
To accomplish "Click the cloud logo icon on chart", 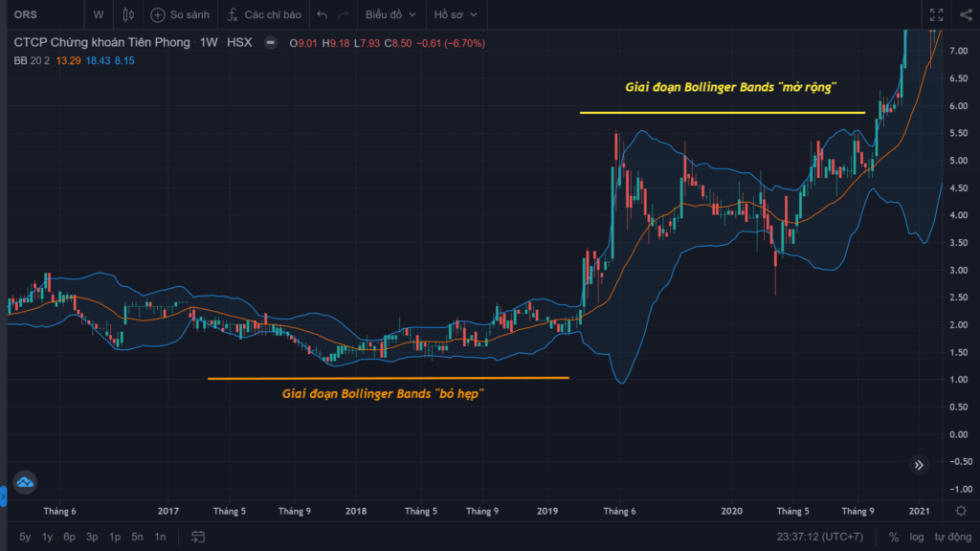I will point(25,482).
